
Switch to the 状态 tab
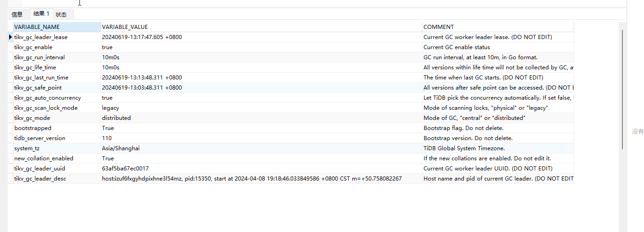pyautogui.click(x=62, y=15)
